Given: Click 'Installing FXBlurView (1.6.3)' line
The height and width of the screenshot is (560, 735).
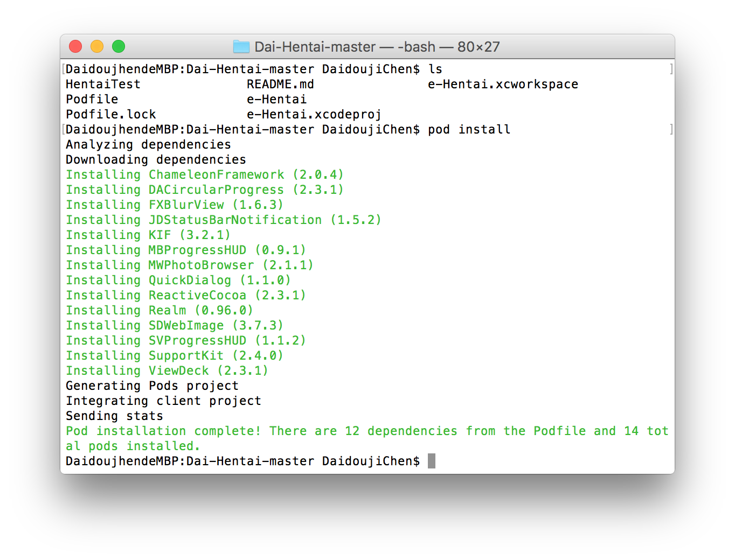Looking at the screenshot, I should (175, 205).
